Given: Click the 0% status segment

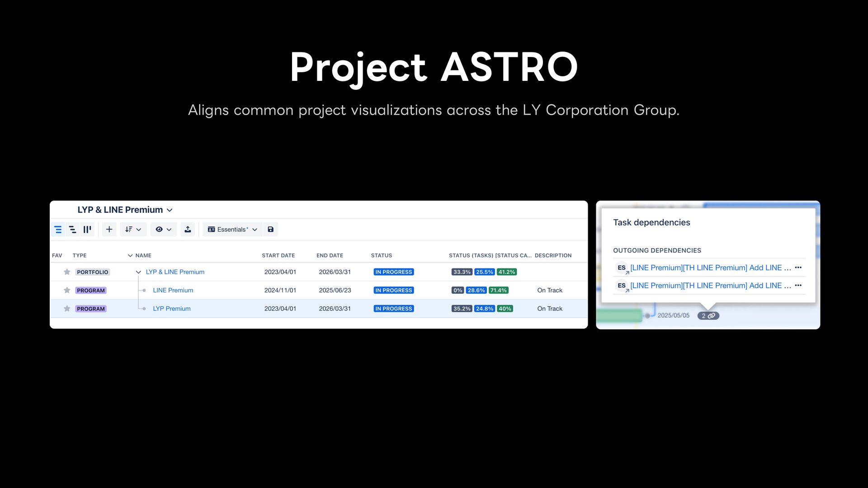Looking at the screenshot, I should pos(458,291).
